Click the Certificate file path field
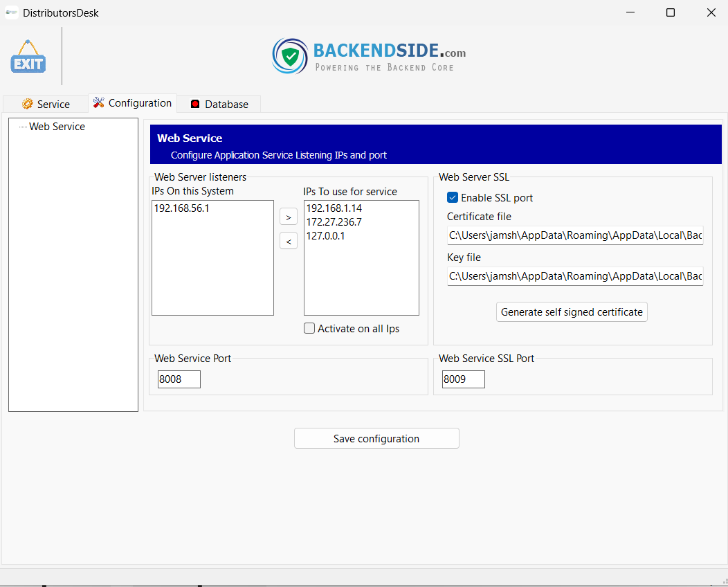 [x=574, y=235]
